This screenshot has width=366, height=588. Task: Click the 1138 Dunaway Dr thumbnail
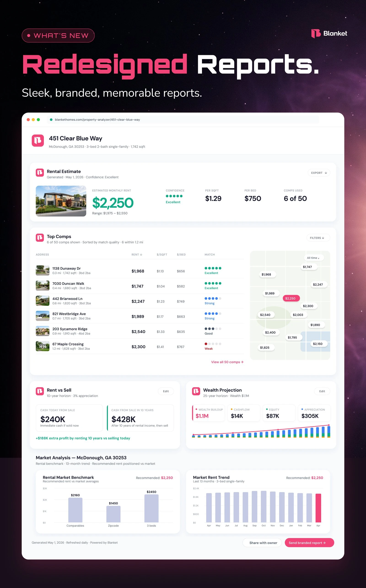coord(43,271)
